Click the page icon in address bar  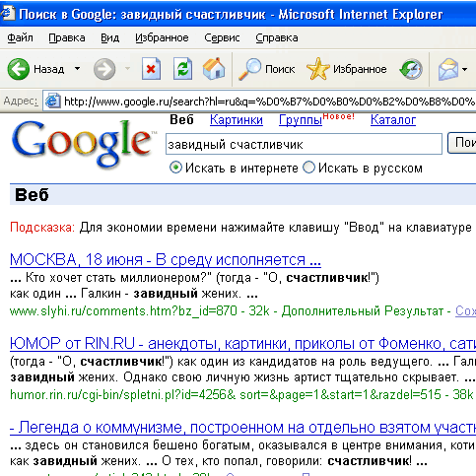pyautogui.click(x=53, y=102)
